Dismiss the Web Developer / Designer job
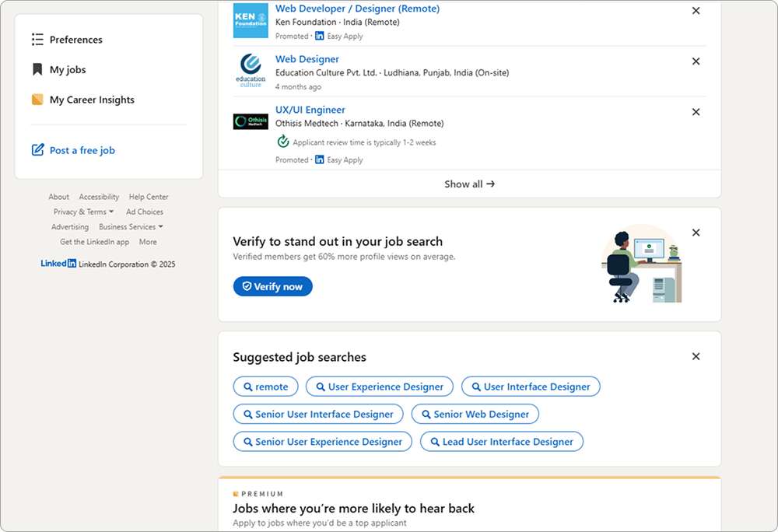 696,11
